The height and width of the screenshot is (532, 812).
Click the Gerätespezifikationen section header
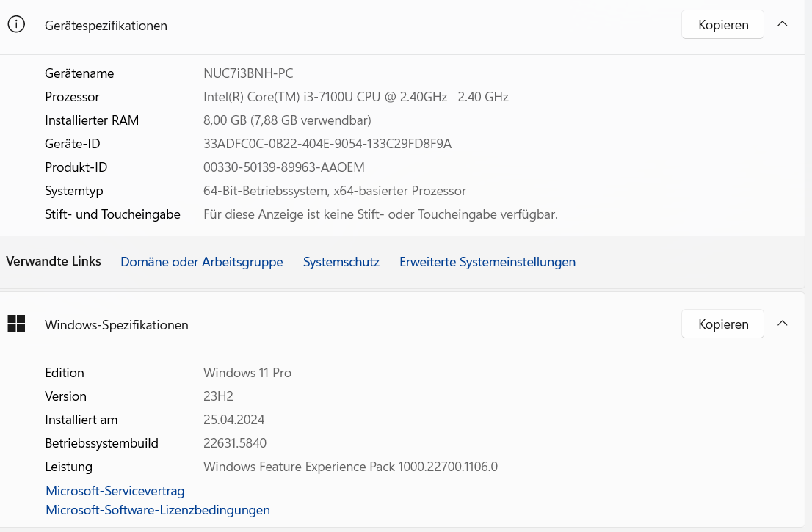click(x=106, y=26)
